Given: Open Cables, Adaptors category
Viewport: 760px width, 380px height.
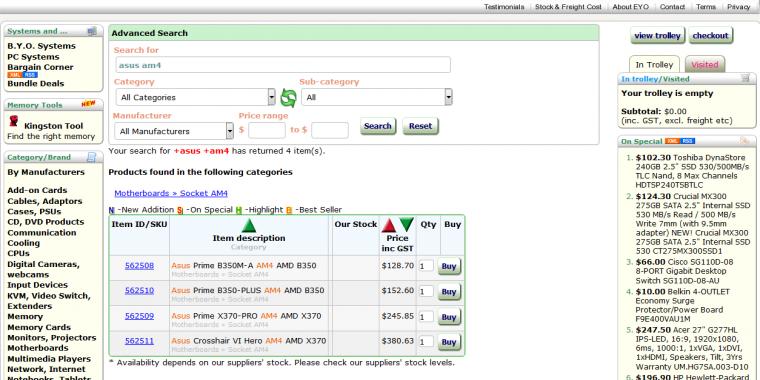Looking at the screenshot, I should 45,201.
